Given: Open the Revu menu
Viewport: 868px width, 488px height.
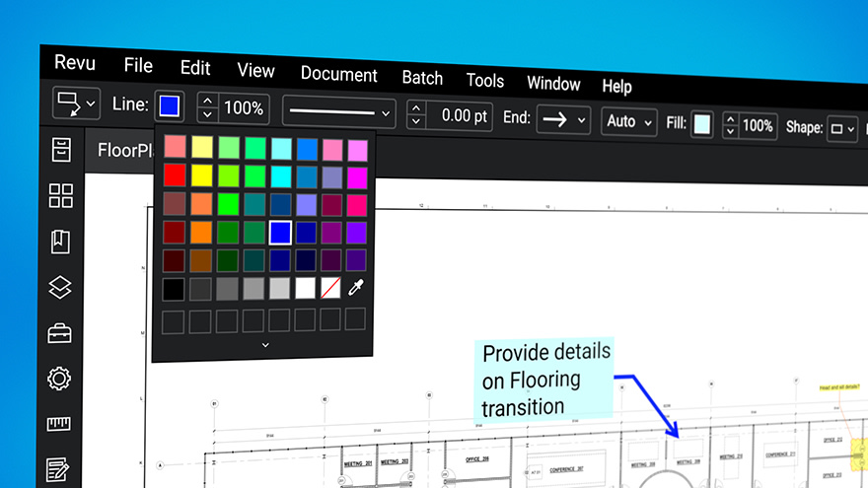Looking at the screenshot, I should [x=75, y=62].
